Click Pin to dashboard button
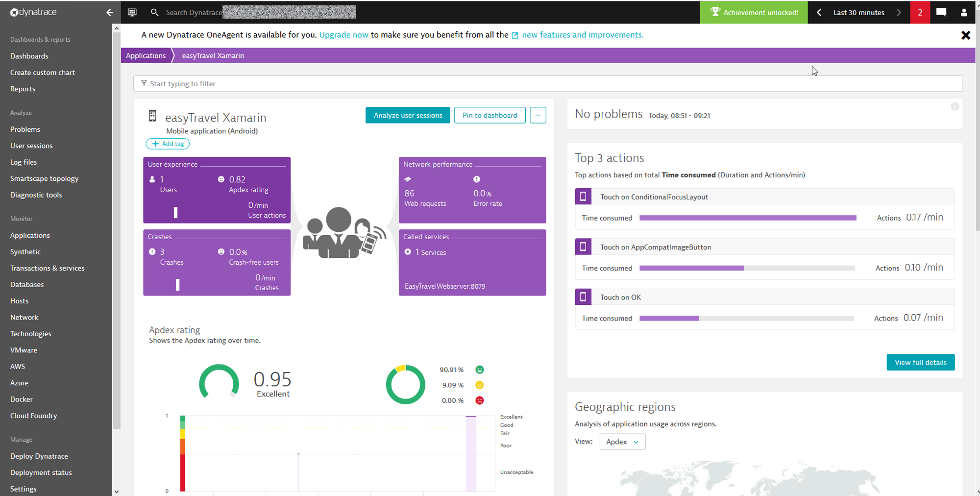Image resolution: width=980 pixels, height=496 pixels. (x=490, y=115)
